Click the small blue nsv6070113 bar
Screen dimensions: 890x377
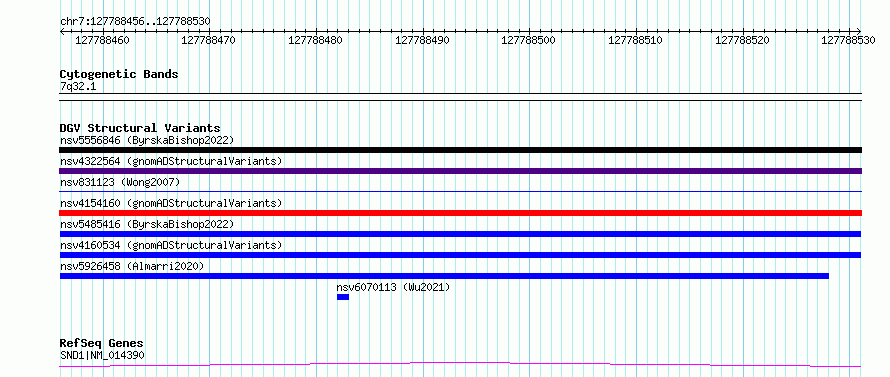(343, 297)
